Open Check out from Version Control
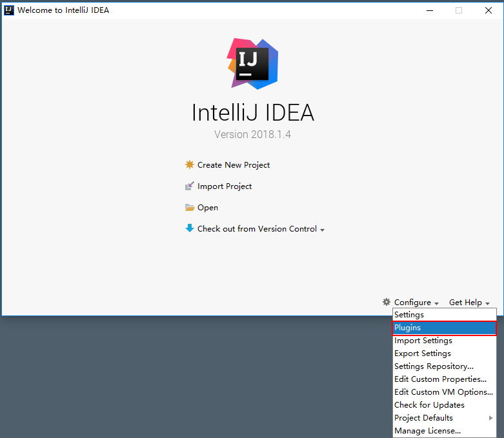 coord(257,229)
